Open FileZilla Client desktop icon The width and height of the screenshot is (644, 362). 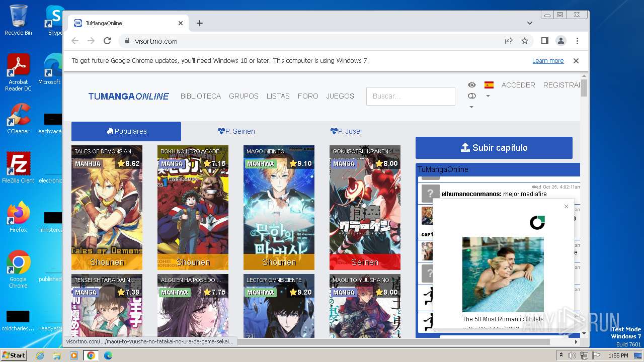point(18,168)
